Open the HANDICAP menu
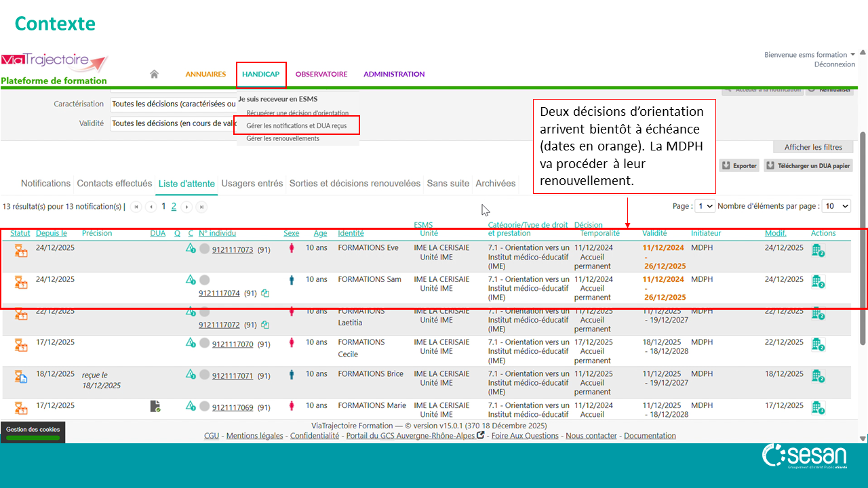 [261, 75]
